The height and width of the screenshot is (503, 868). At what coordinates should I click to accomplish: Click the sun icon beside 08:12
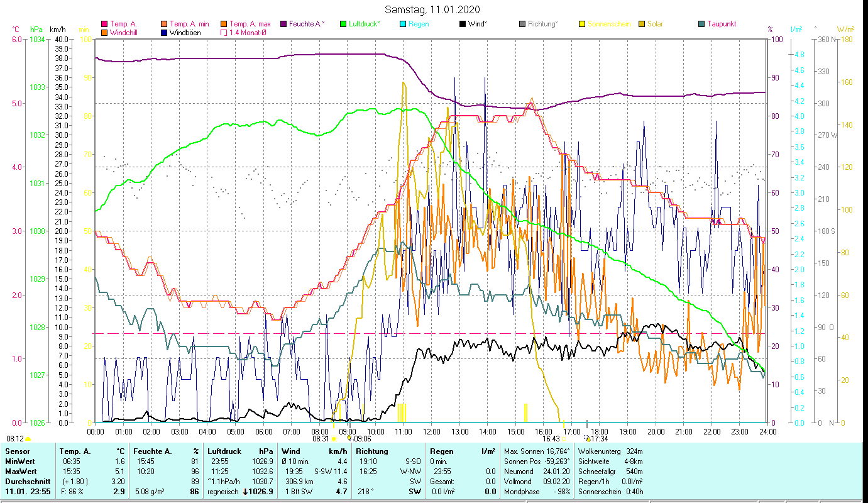click(x=28, y=439)
